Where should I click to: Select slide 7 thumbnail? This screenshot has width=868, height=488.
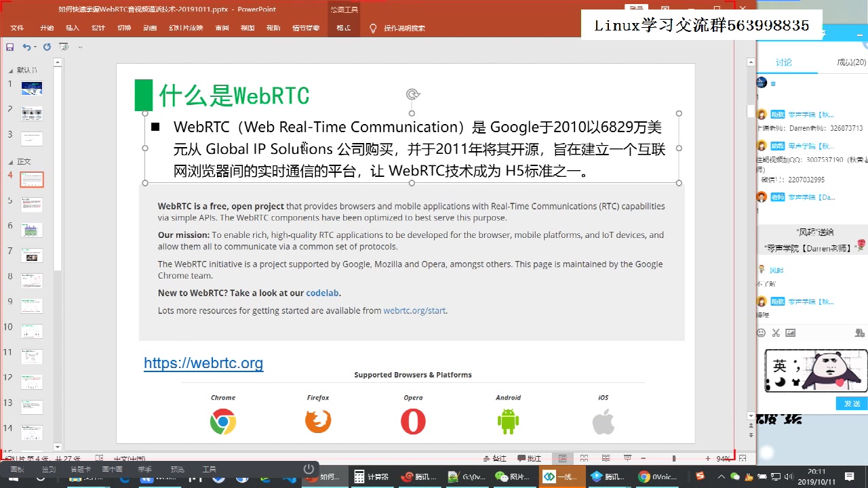[32, 256]
